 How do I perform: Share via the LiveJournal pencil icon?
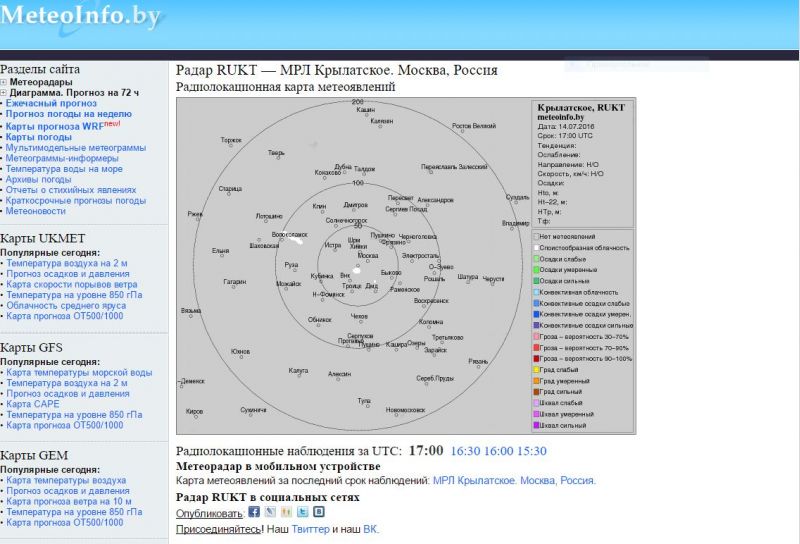point(270,512)
